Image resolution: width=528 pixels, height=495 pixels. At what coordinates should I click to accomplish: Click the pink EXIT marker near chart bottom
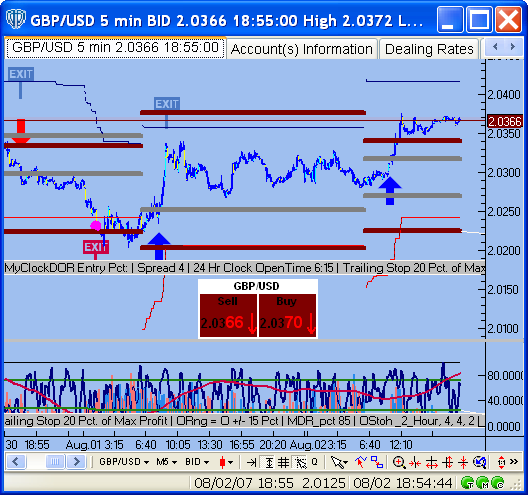96,247
